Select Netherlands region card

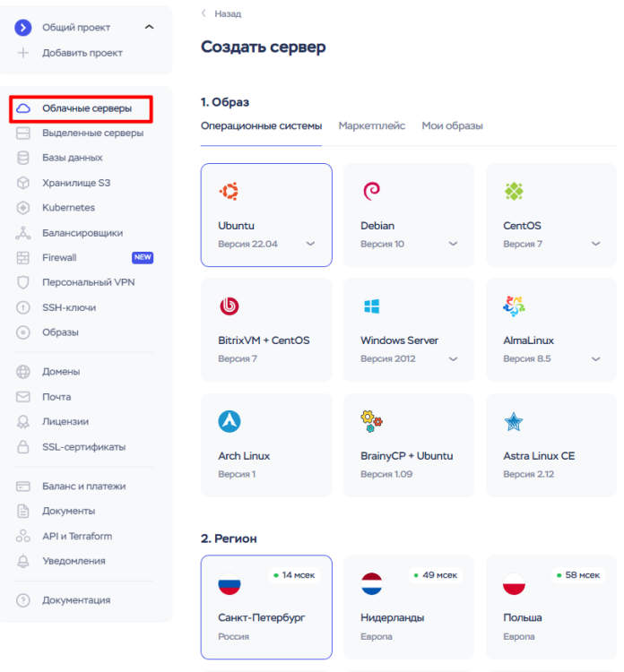click(x=408, y=606)
